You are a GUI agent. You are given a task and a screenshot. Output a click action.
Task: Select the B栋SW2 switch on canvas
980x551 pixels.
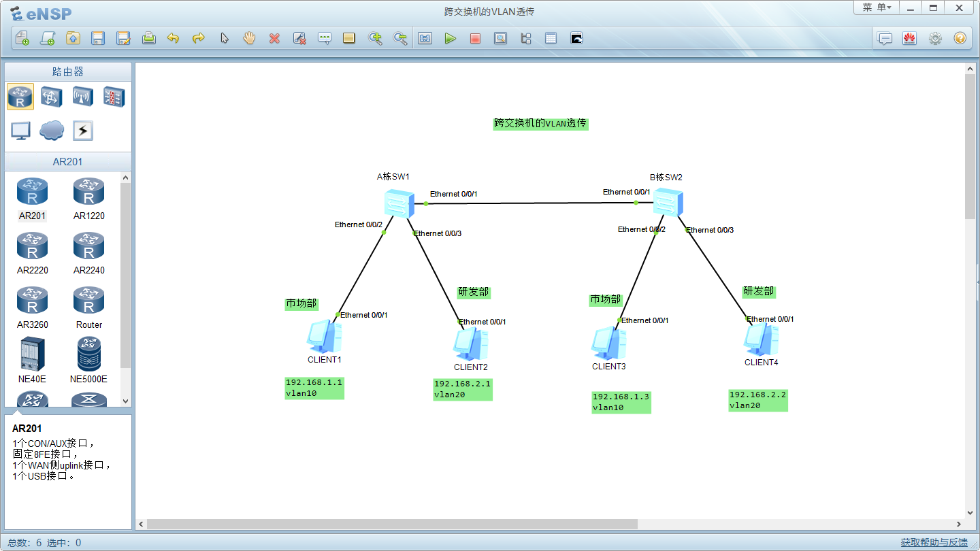coord(668,203)
